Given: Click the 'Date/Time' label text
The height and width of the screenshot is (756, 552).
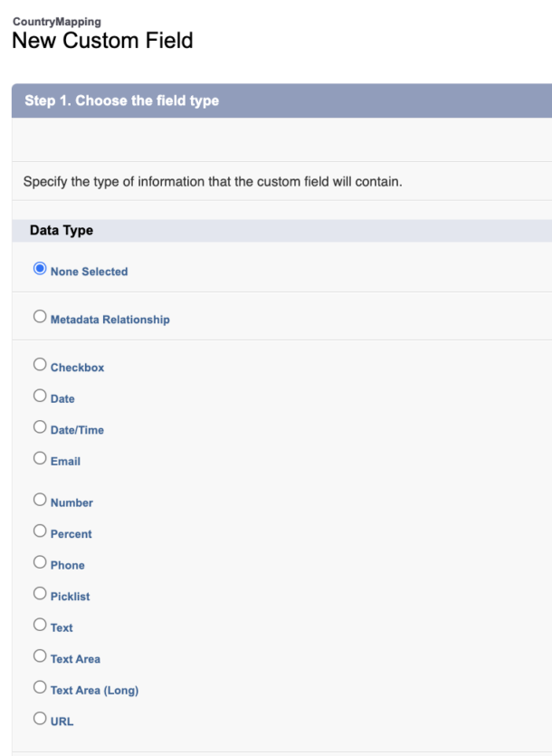Looking at the screenshot, I should (77, 430).
